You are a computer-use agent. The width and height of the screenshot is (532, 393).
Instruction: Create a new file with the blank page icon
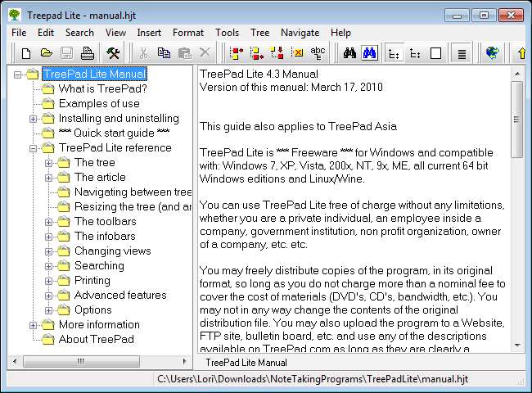[x=26, y=53]
